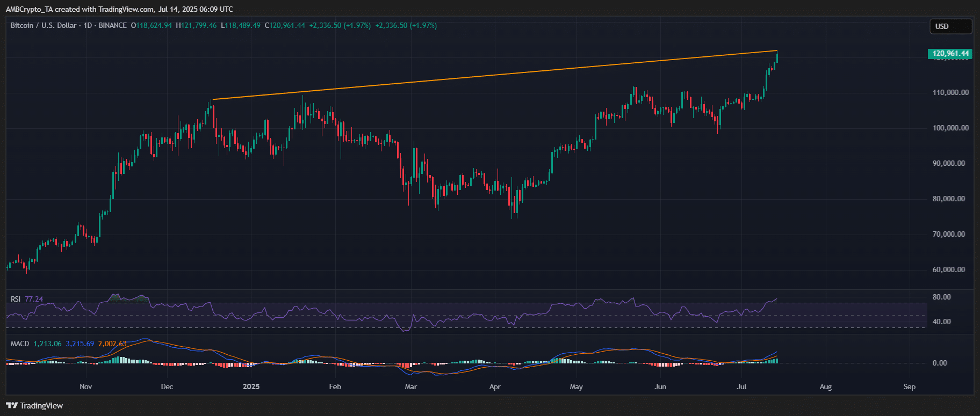Select the 1D interval label
Screen dimensions: 980x416
coord(88,26)
